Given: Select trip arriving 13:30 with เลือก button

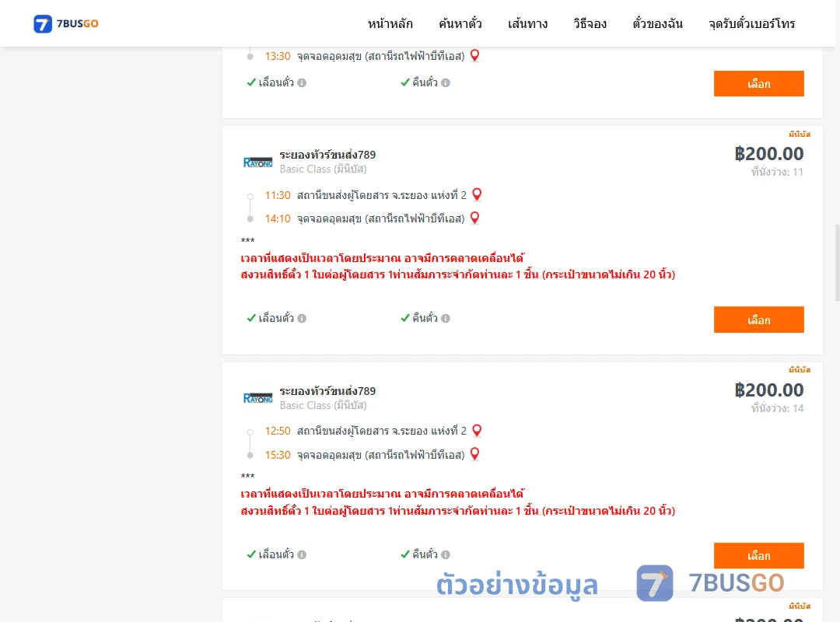Looking at the screenshot, I should [758, 83].
